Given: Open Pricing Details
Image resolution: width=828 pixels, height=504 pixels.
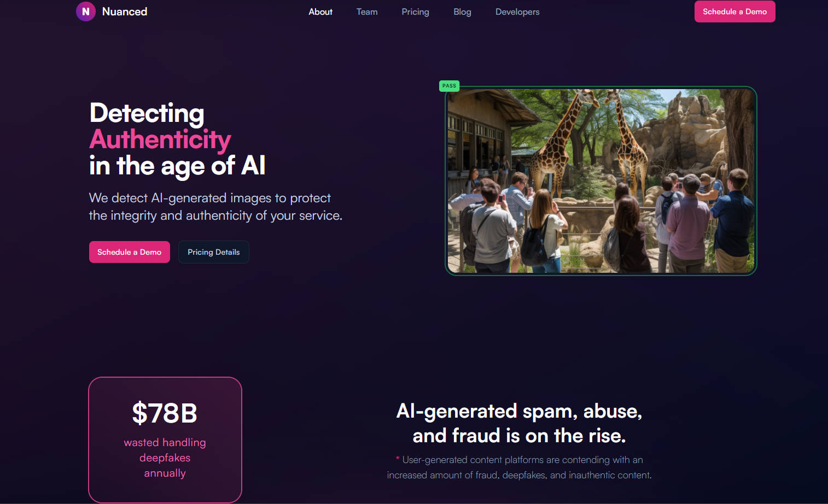Looking at the screenshot, I should (x=214, y=252).
